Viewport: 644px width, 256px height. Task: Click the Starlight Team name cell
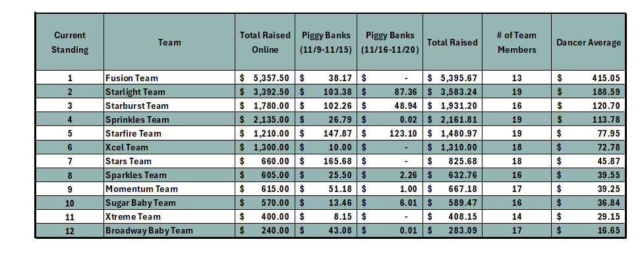click(169, 92)
